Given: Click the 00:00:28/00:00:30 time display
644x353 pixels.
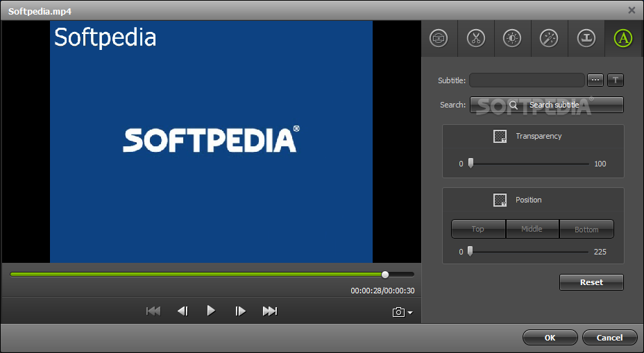Looking at the screenshot, I should (382, 291).
